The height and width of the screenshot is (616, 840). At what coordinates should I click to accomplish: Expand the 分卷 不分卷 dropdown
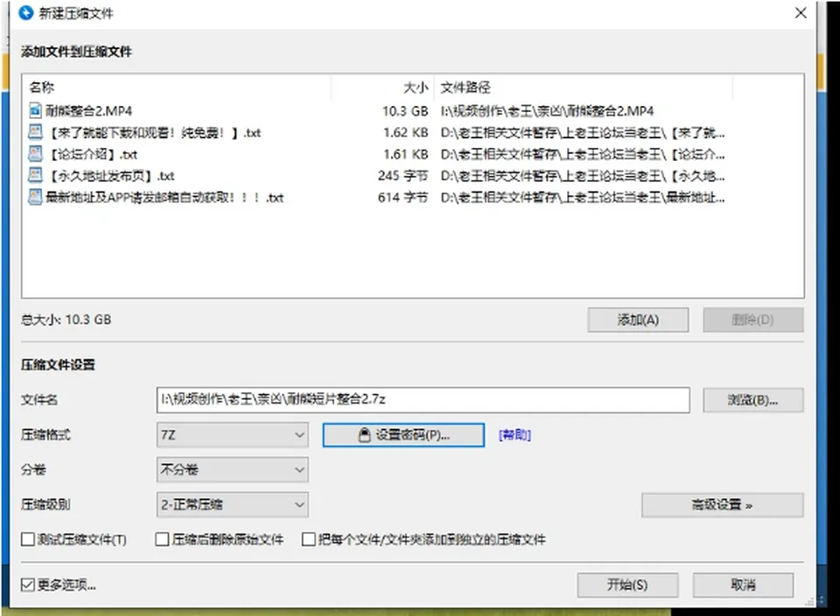(x=233, y=470)
